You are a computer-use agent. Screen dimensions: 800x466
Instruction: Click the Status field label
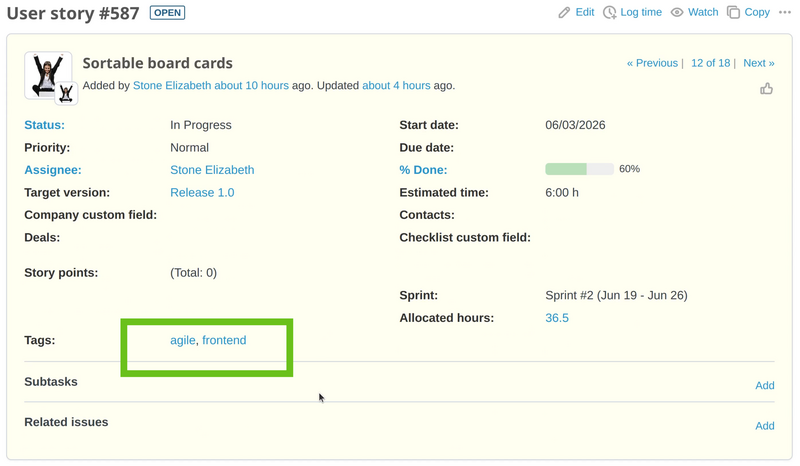[x=44, y=125]
